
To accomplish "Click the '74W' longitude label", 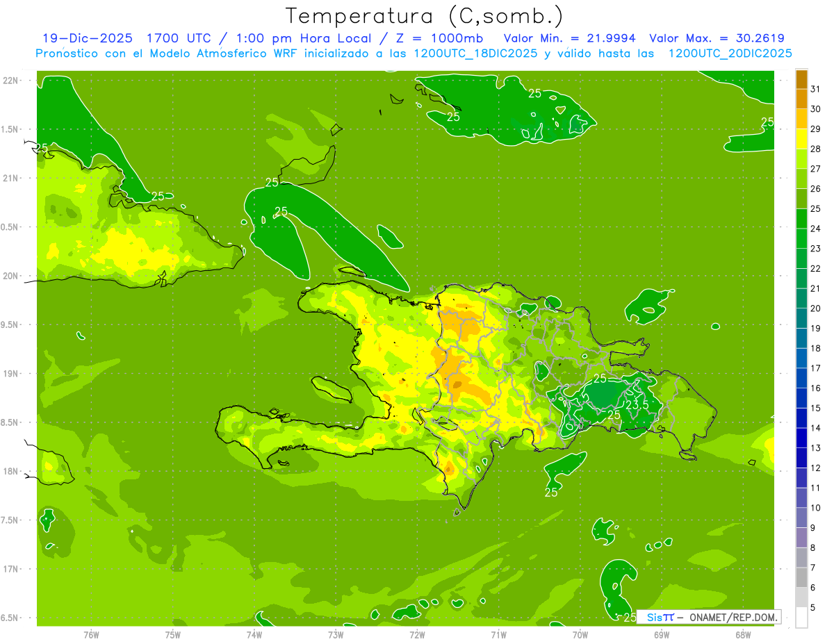I will pos(254,634).
